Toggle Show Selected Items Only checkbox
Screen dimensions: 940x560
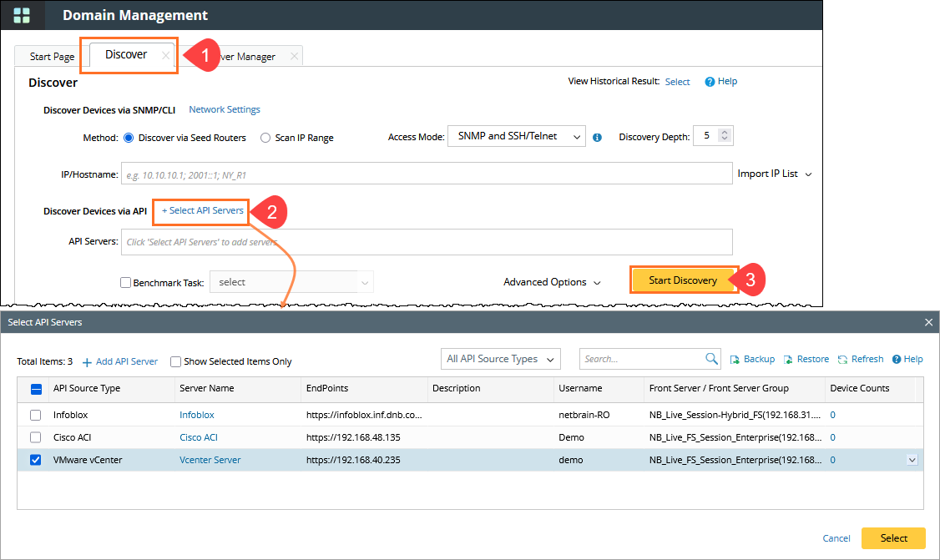click(x=175, y=362)
